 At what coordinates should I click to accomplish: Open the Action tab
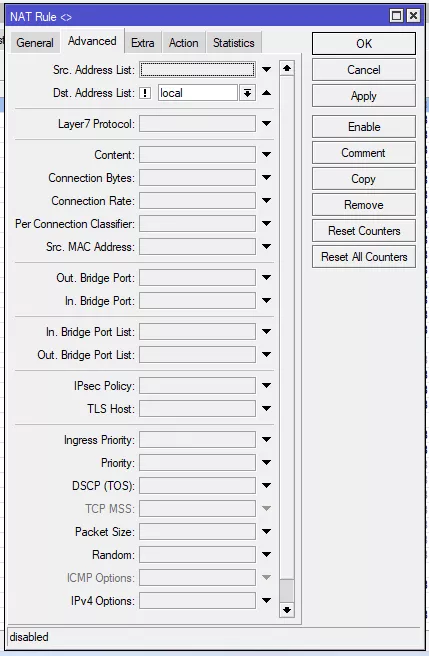[183, 43]
